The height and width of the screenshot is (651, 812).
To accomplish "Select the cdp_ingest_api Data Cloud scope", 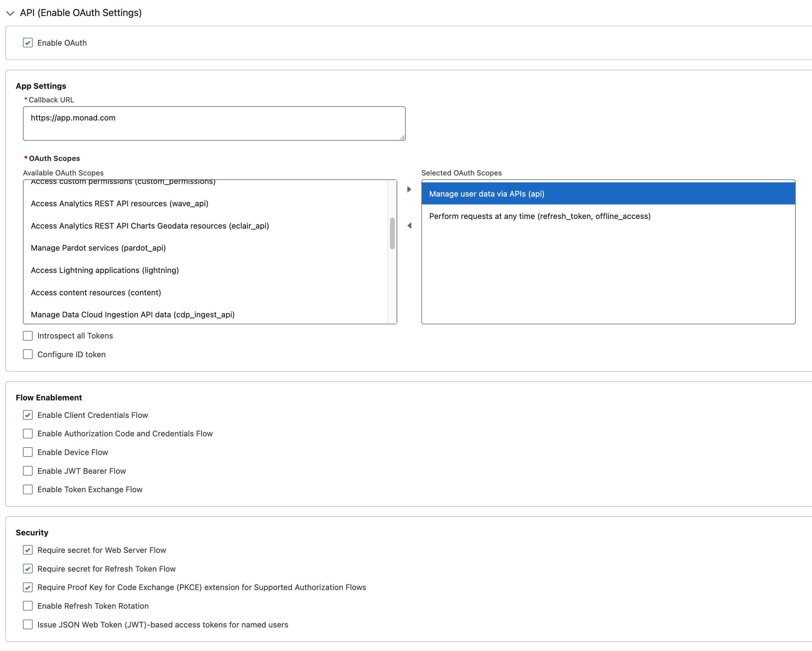I will point(133,315).
